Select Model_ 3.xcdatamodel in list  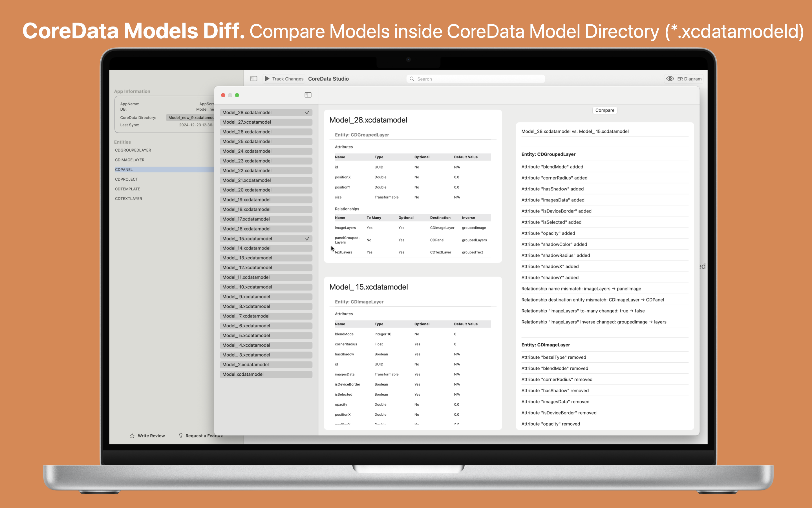click(x=266, y=355)
